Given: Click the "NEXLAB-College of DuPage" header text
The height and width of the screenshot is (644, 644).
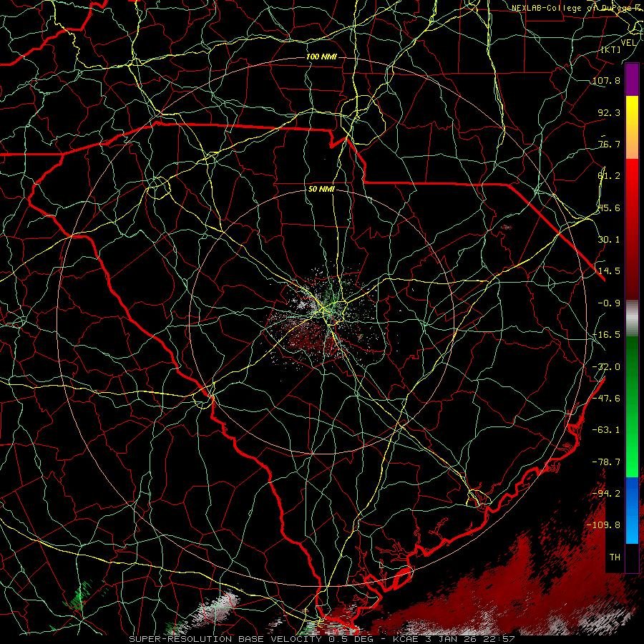Looking at the screenshot, I should pyautogui.click(x=575, y=8).
